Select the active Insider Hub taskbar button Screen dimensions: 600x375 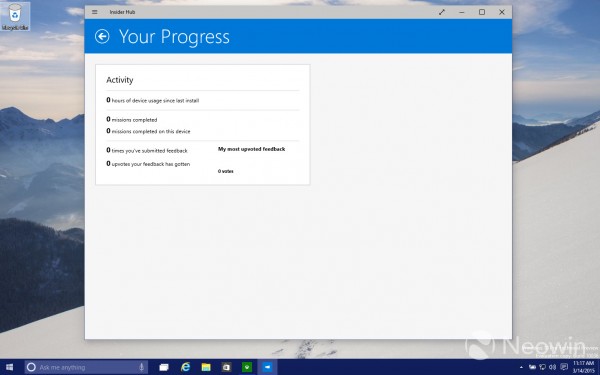pos(267,367)
